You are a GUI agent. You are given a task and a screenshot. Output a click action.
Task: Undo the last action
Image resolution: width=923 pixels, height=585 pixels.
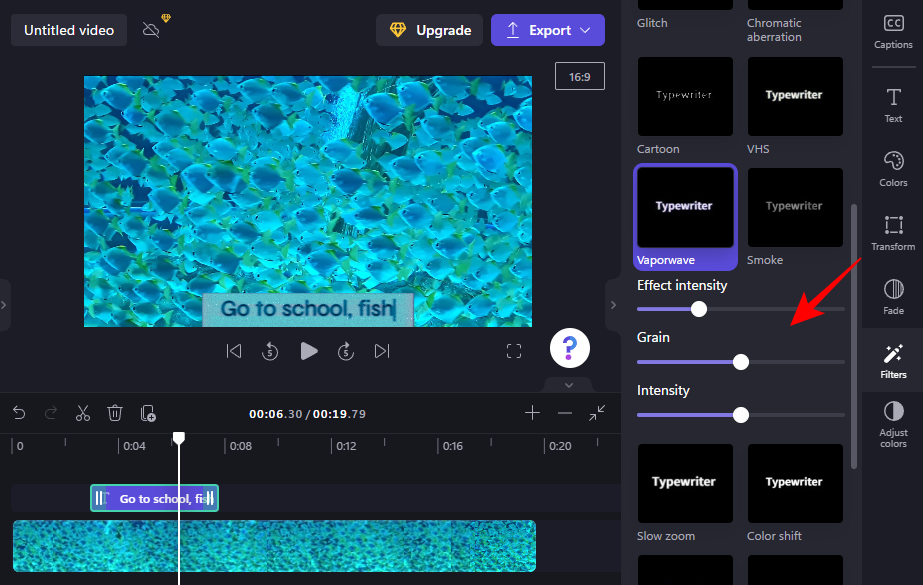[x=19, y=413]
